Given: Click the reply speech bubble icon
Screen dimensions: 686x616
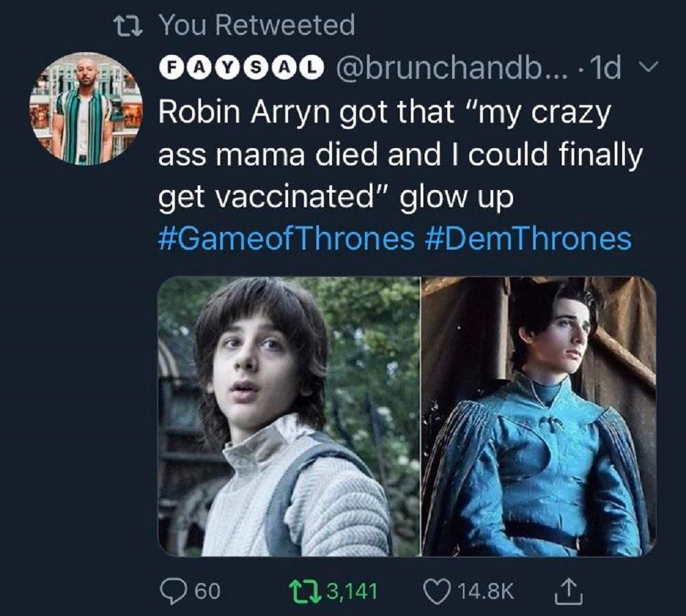Looking at the screenshot, I should pos(169,589).
